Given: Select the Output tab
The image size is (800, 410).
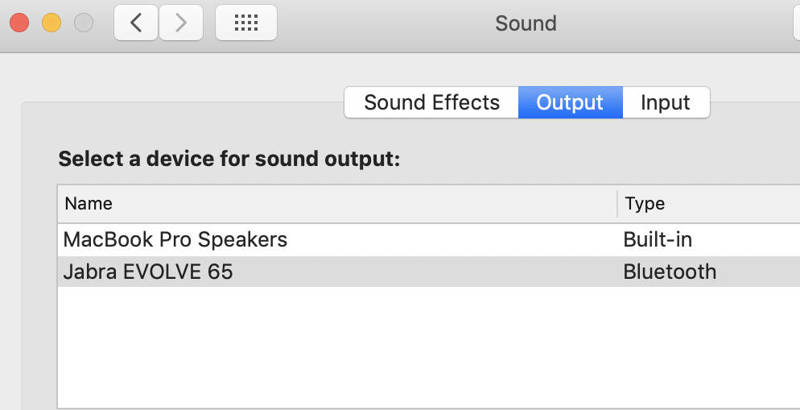Looking at the screenshot, I should pos(570,102).
